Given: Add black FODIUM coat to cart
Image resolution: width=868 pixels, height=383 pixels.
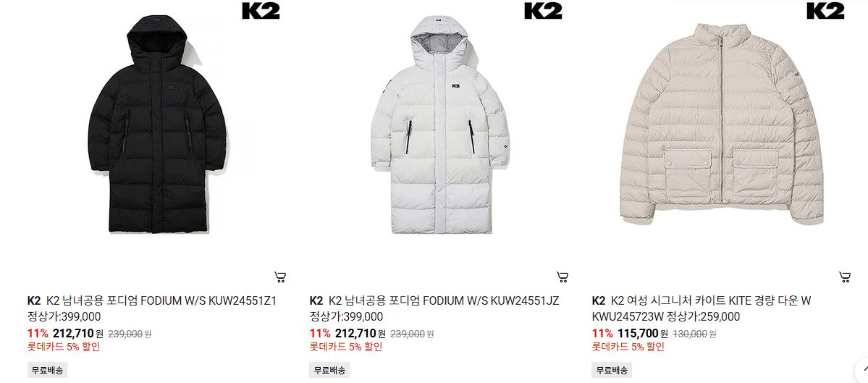Looking at the screenshot, I should tap(280, 277).
